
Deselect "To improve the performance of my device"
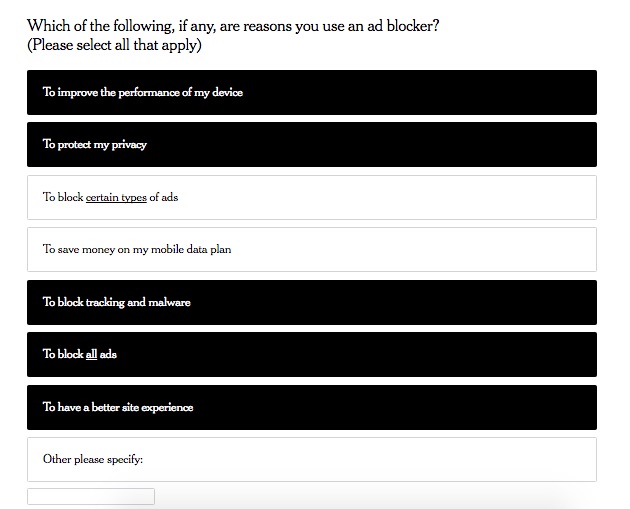[x=311, y=92]
